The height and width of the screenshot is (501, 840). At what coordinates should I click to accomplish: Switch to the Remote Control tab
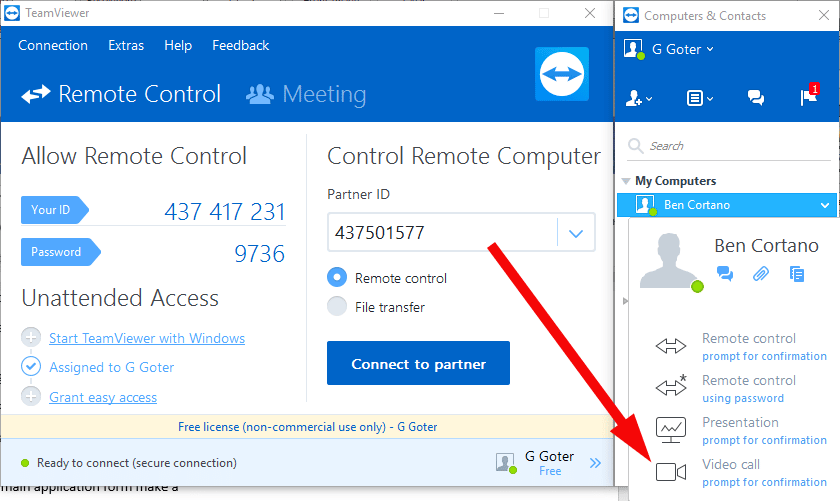point(121,94)
